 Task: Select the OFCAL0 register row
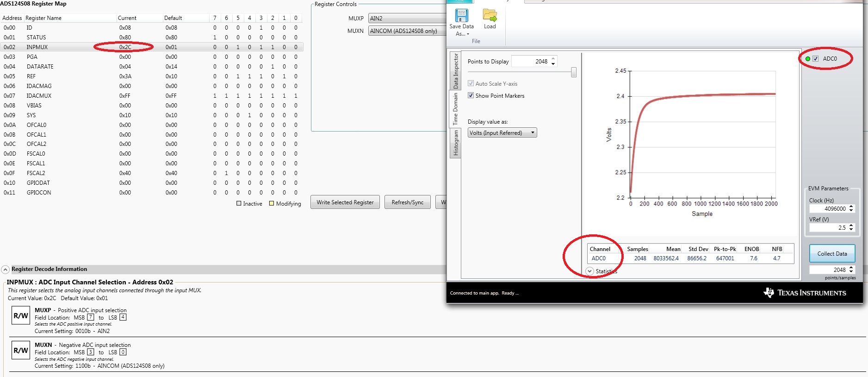(152, 125)
